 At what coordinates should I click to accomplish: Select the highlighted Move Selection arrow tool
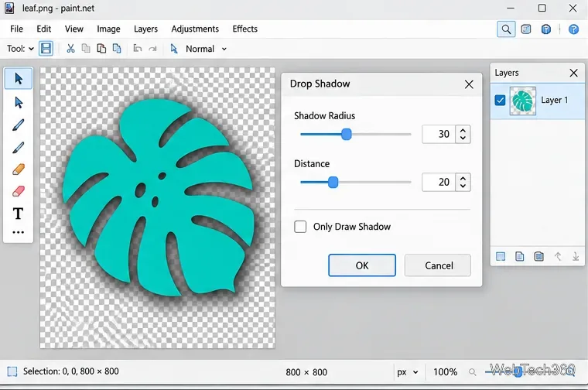point(19,78)
